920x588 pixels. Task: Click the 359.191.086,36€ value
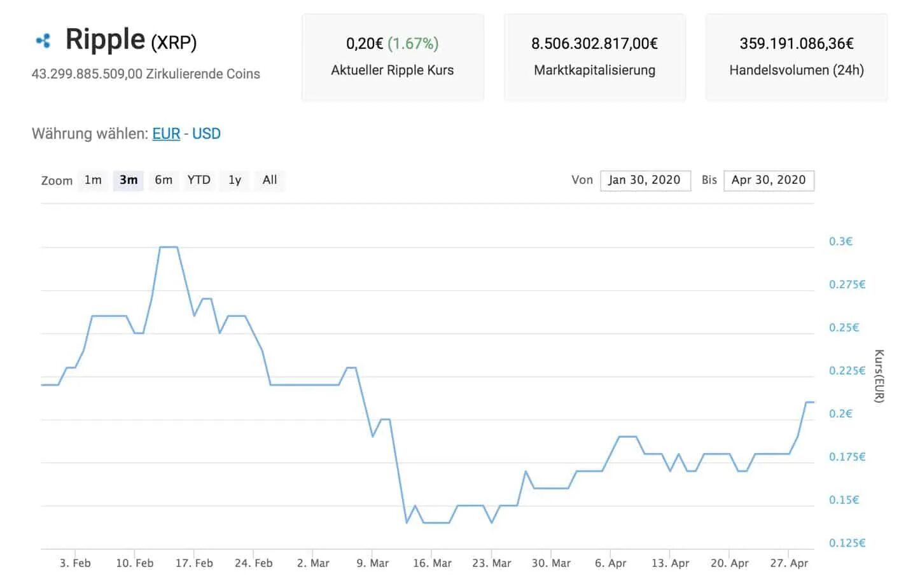pos(797,44)
